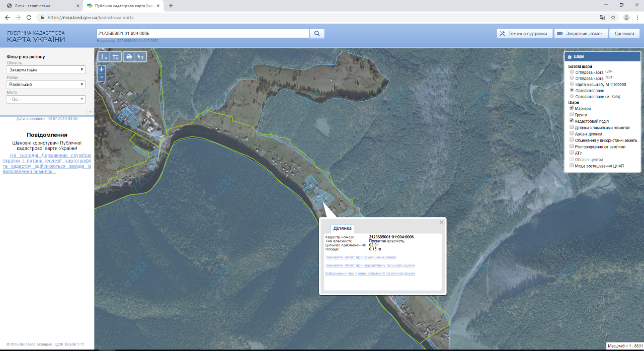Click the 0.15 га area value
This screenshot has width=644, height=351.
376,249
